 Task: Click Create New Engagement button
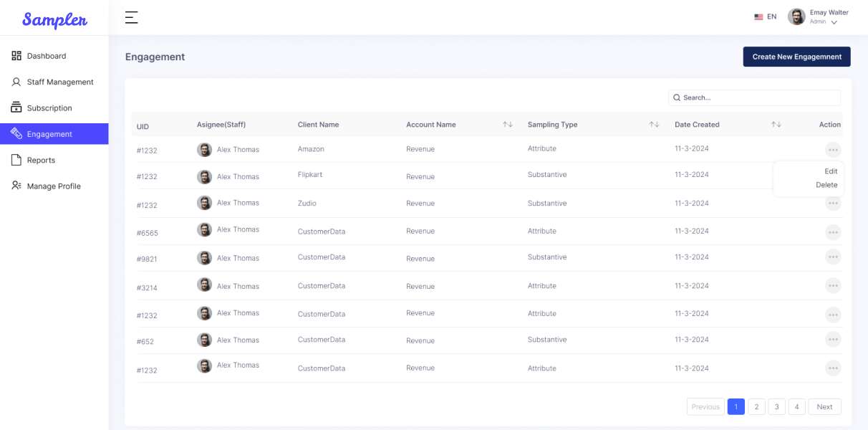[x=796, y=57]
